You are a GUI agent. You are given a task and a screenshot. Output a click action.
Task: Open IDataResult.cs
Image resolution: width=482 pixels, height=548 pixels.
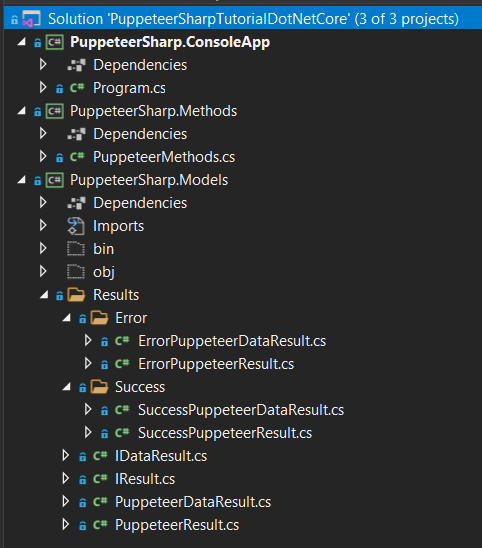click(x=161, y=456)
